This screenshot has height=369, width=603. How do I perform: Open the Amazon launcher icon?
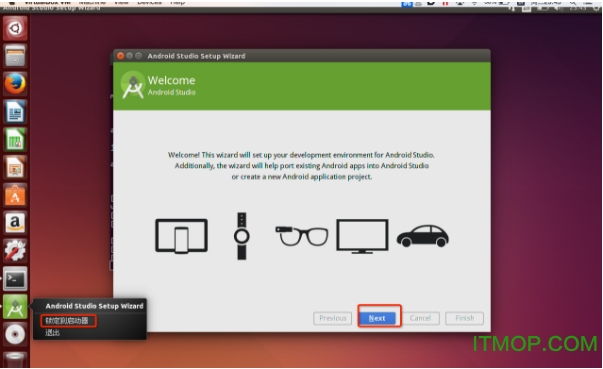[x=15, y=223]
